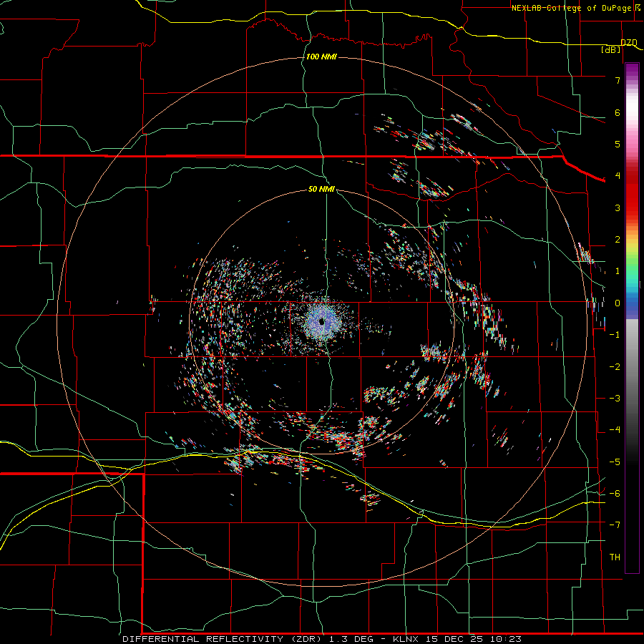Click the -4 value on color scale
The width and height of the screenshot is (644, 644).
click(615, 429)
